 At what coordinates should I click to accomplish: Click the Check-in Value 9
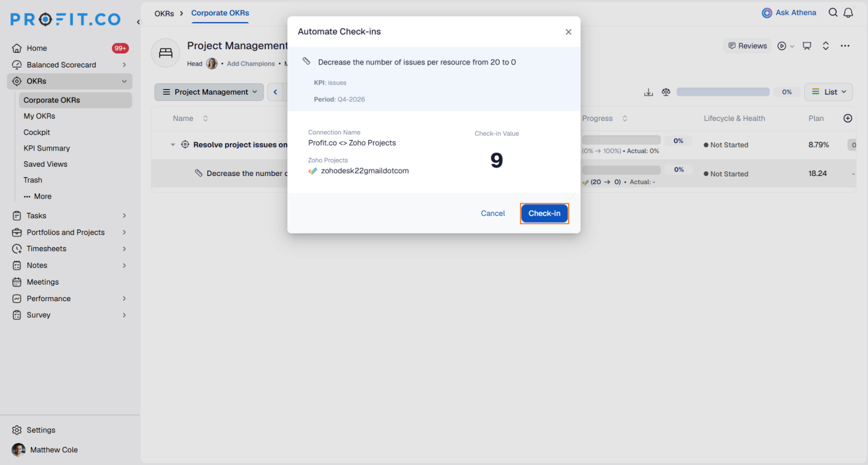(497, 160)
